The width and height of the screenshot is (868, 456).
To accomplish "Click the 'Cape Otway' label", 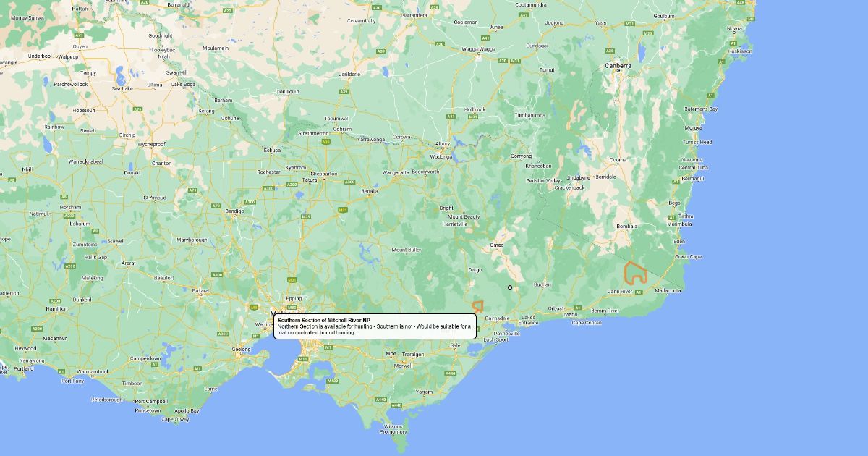I will pos(174,419).
